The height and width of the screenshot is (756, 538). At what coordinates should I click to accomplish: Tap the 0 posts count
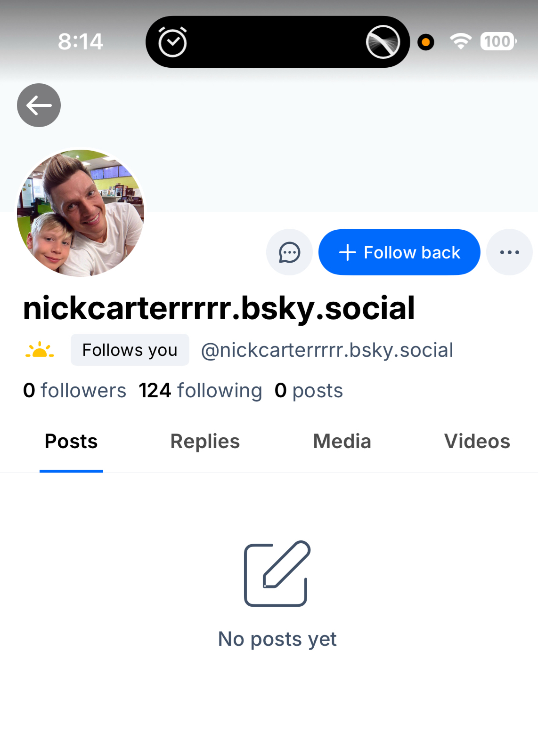(x=309, y=390)
